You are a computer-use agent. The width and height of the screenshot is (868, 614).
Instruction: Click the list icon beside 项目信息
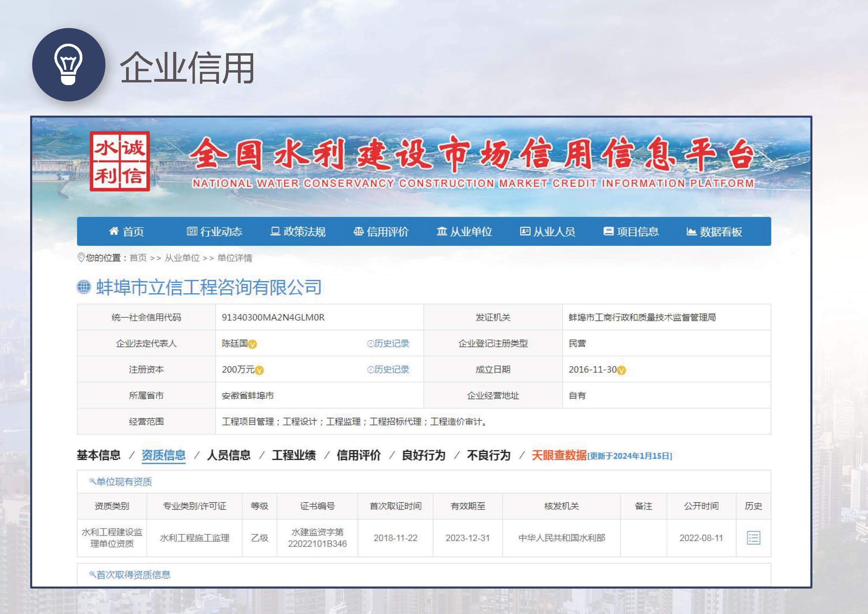pos(608,231)
